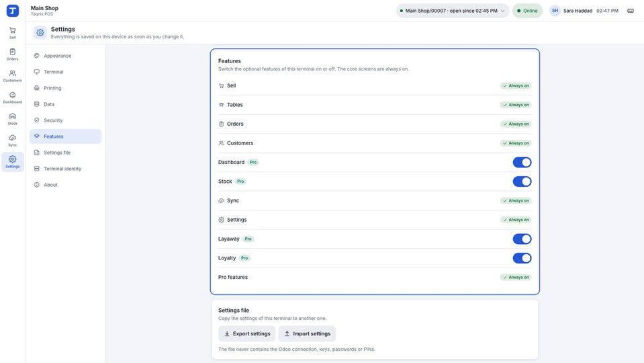The image size is (644, 363).
Task: Click the SH user avatar
Action: [555, 11]
